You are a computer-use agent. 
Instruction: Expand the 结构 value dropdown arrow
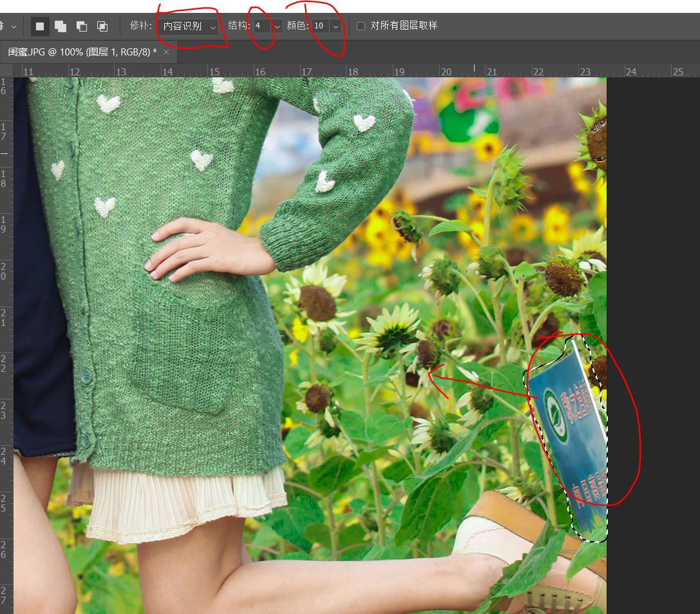[278, 26]
